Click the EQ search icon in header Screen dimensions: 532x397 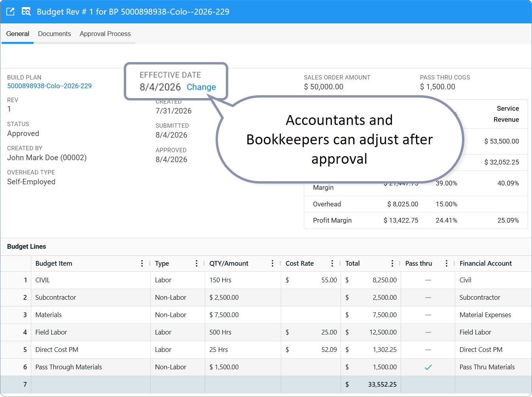[26, 11]
